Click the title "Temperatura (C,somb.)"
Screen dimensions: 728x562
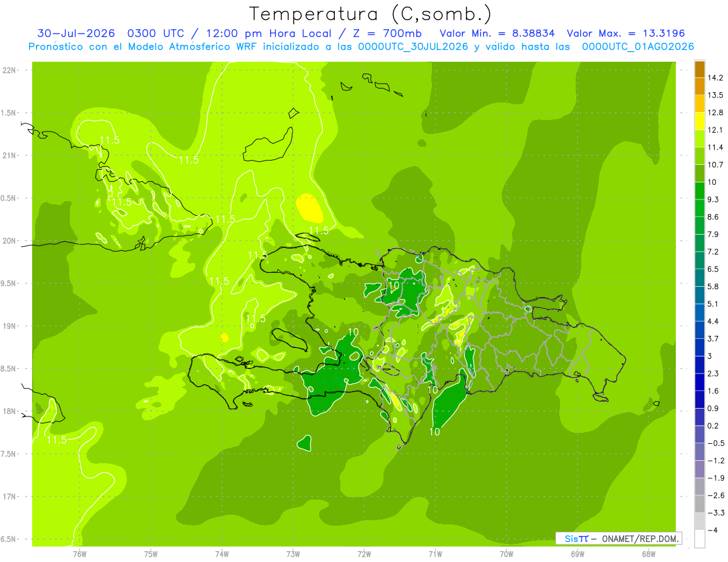pyautogui.click(x=371, y=14)
